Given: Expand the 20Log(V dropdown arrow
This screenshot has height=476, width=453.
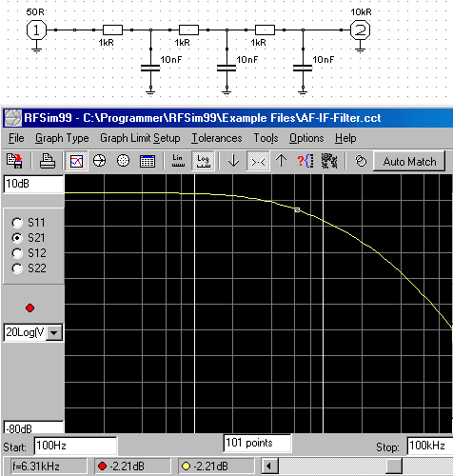Looking at the screenshot, I should [x=54, y=333].
